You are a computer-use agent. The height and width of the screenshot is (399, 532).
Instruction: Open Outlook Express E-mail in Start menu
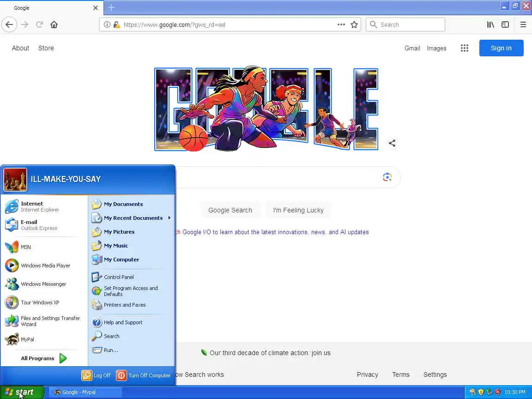pyautogui.click(x=44, y=225)
